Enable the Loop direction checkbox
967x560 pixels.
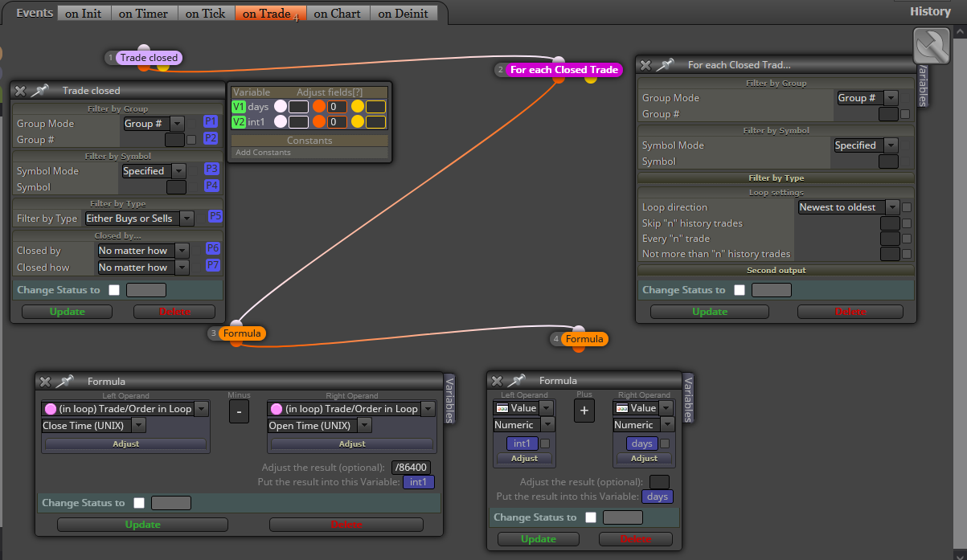[x=906, y=207]
